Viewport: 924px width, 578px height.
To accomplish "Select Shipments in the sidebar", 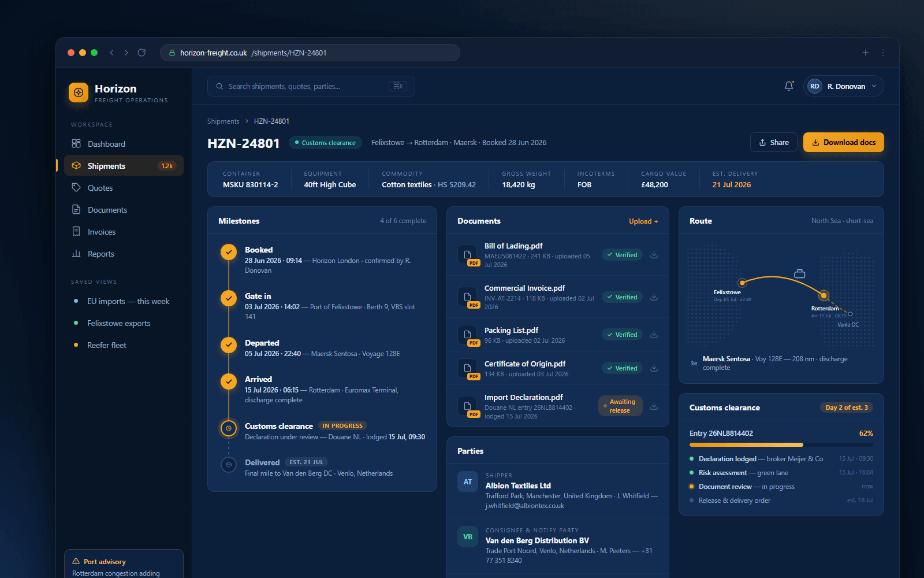I will 124,166.
